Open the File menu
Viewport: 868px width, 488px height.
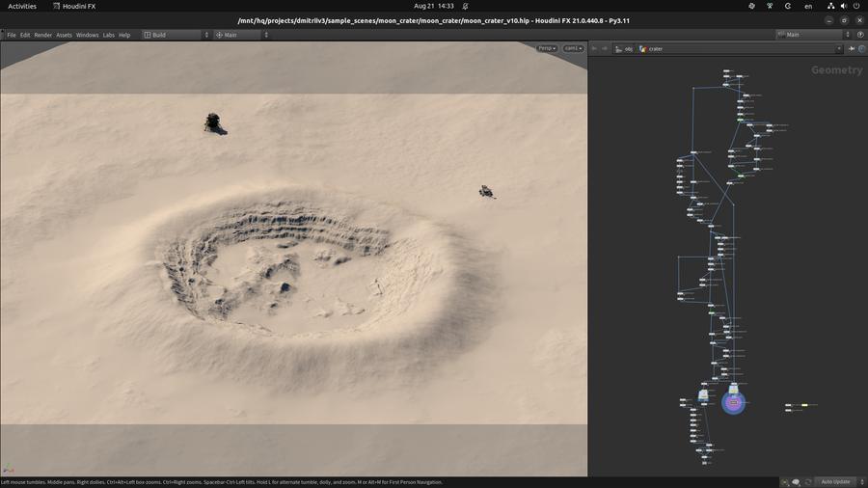[12, 35]
